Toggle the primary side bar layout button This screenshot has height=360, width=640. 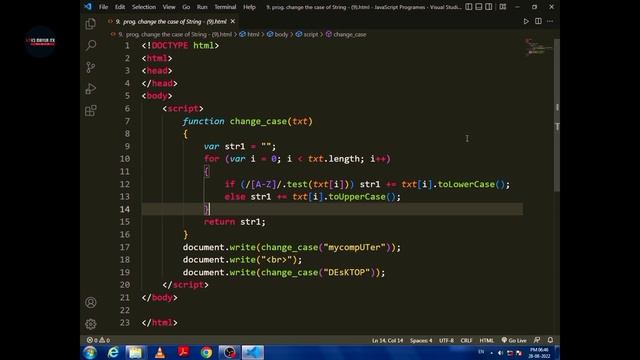click(x=469, y=7)
